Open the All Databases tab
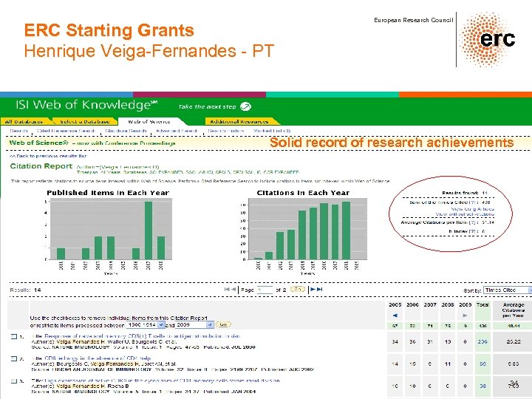Viewport: 532px width, 399px height. [24, 121]
